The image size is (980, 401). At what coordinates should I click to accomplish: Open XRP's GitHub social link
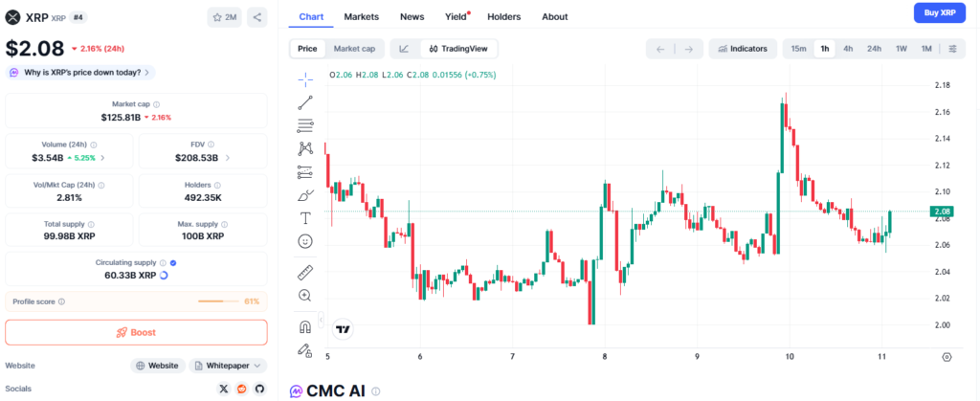pyautogui.click(x=259, y=389)
